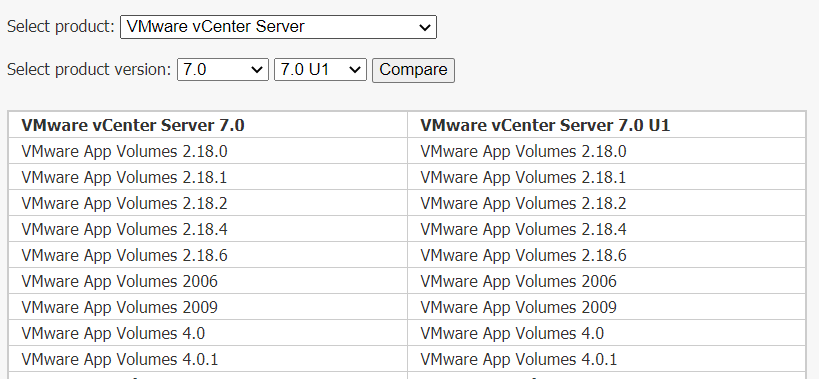Click the Select product version label
This screenshot has height=379, width=819.
point(89,69)
